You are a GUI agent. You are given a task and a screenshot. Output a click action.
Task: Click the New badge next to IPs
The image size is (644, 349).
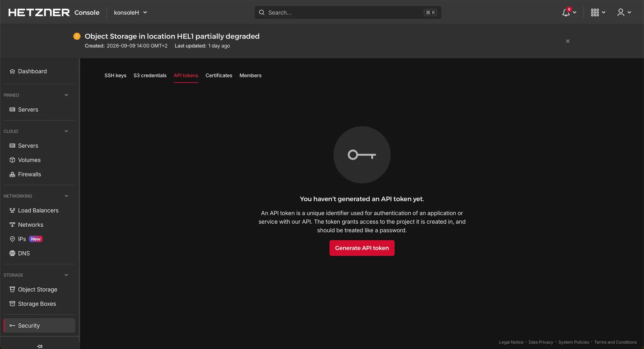coord(36,239)
